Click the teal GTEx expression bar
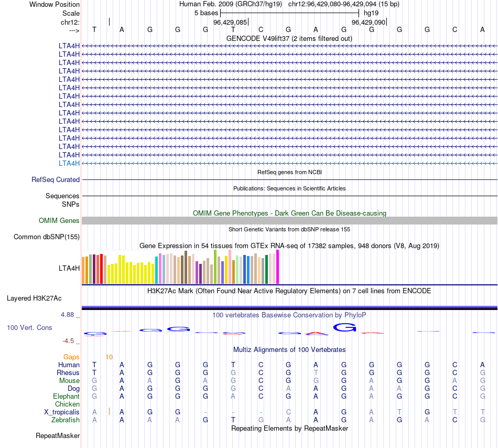This screenshot has height=448, width=498. click(156, 270)
